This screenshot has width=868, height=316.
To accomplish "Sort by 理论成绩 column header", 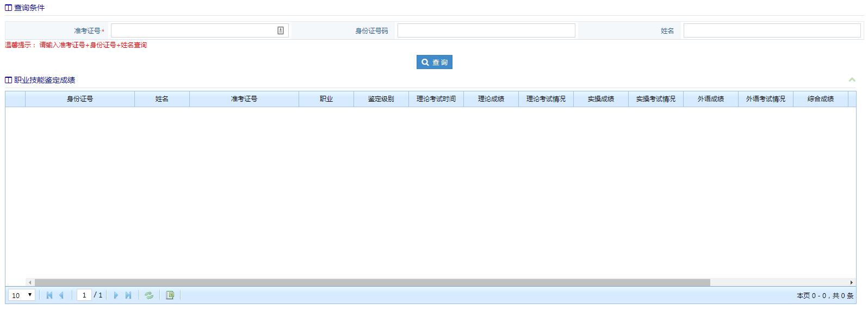I will [491, 99].
